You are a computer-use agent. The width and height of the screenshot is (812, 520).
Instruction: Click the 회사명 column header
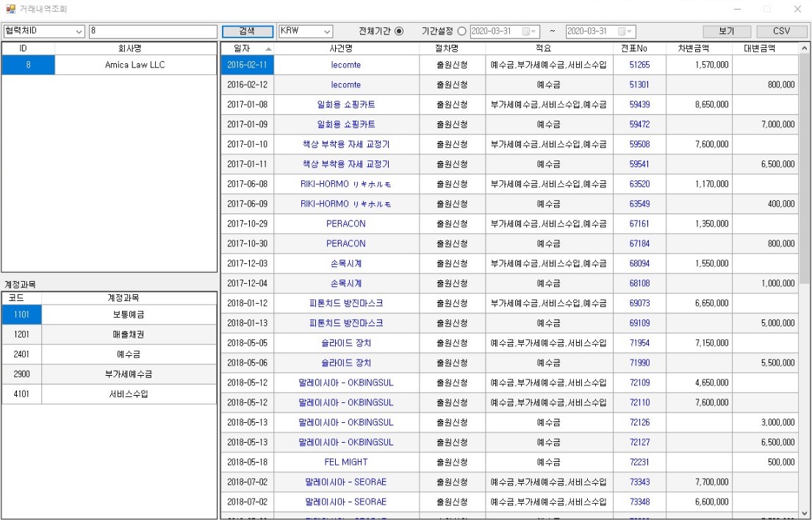pos(135,49)
